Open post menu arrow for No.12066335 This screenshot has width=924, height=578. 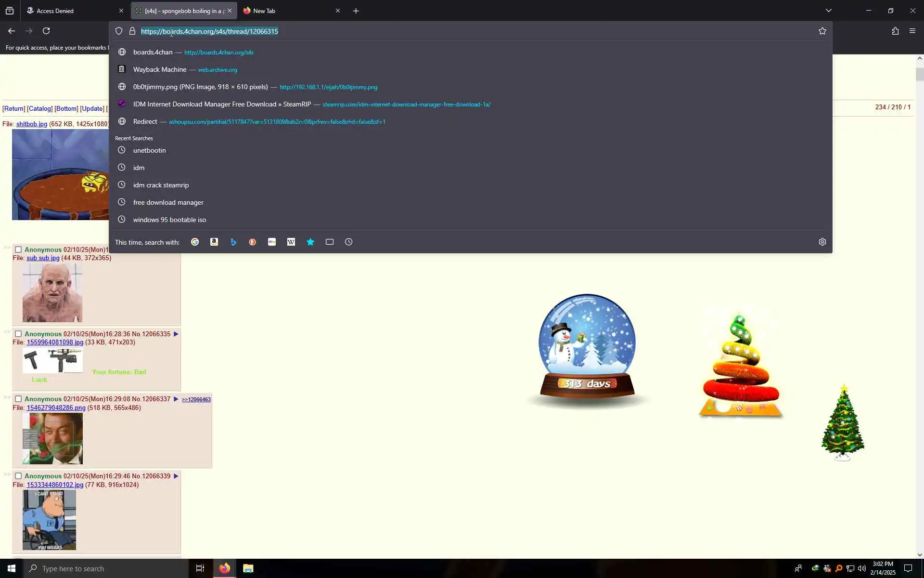176,334
